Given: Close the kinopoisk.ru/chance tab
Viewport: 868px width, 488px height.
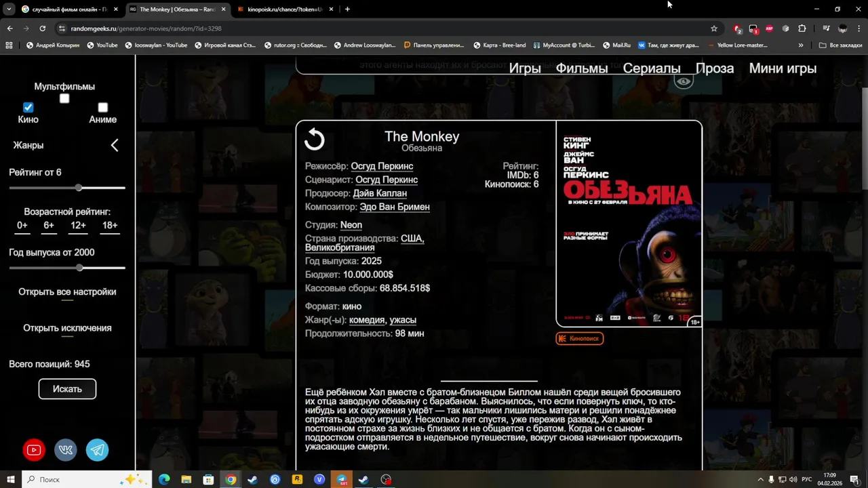Looking at the screenshot, I should [331, 9].
